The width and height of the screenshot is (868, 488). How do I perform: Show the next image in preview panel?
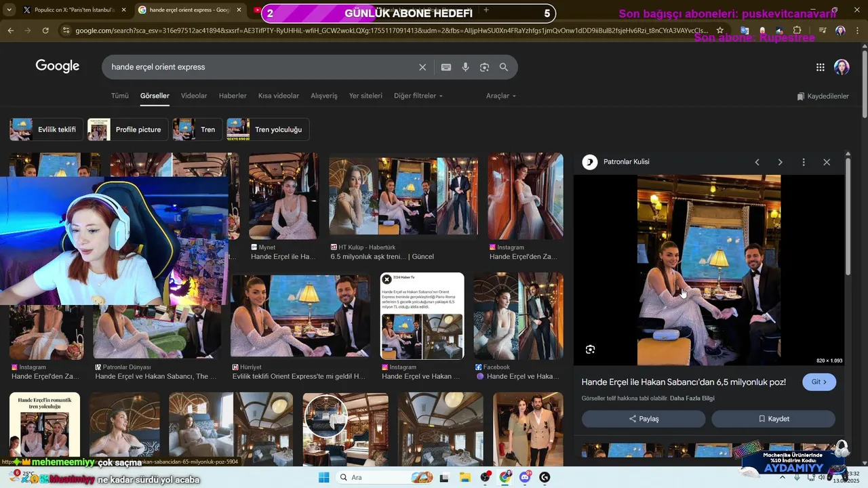(x=780, y=162)
